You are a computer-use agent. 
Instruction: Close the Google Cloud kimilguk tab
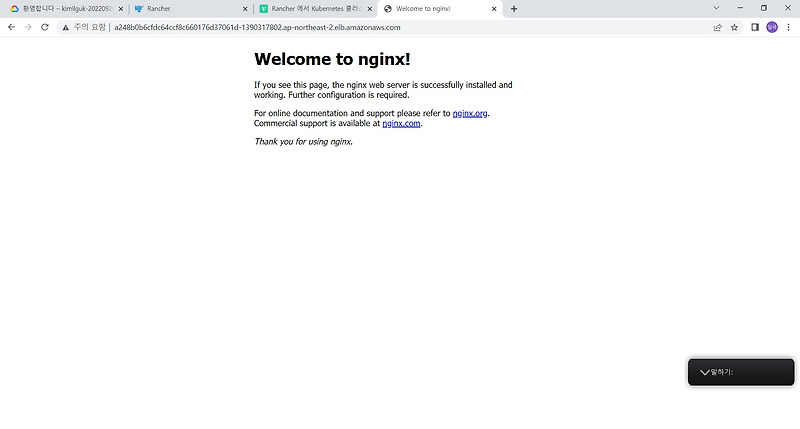tap(121, 9)
